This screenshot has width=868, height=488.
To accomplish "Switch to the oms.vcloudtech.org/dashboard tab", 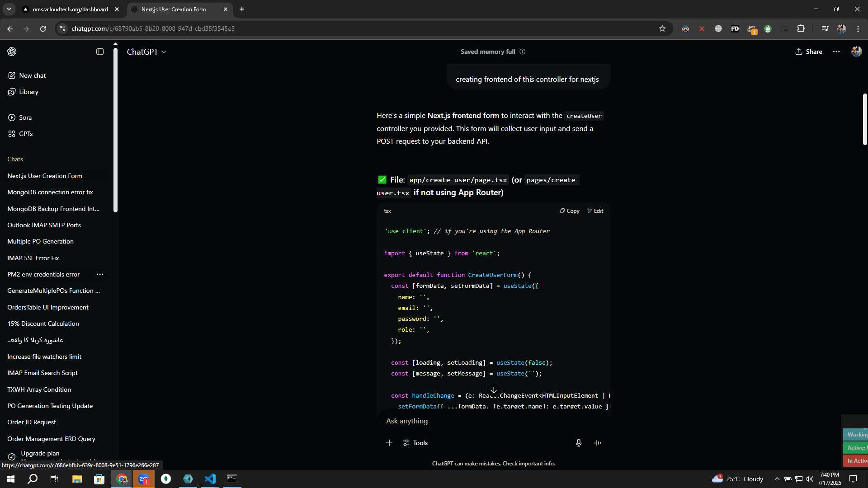I will pyautogui.click(x=70, y=9).
